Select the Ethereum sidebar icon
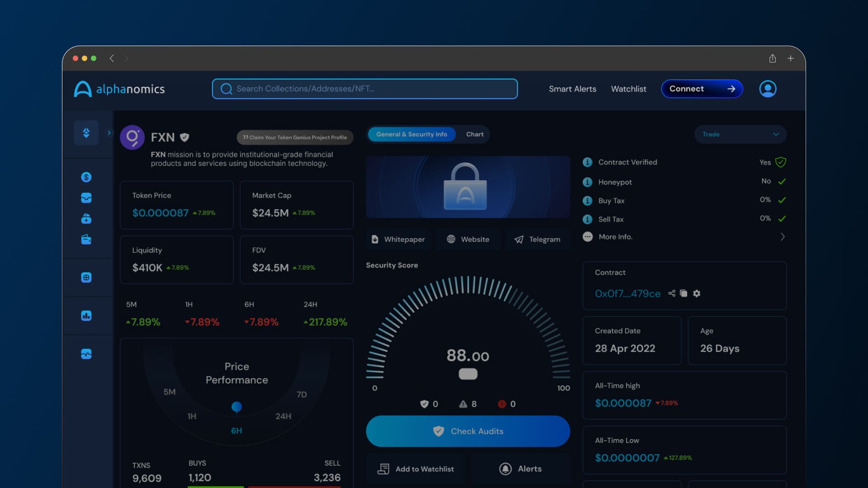The width and height of the screenshot is (868, 488). point(86,133)
